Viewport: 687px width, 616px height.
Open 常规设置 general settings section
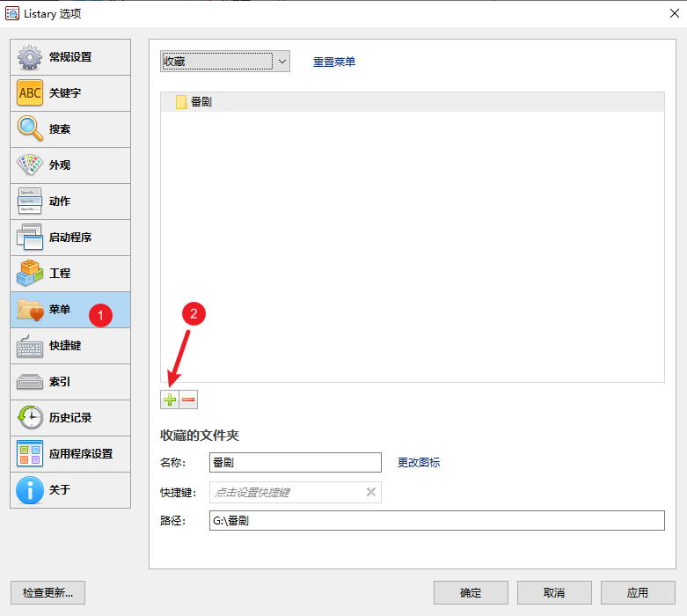coord(70,57)
